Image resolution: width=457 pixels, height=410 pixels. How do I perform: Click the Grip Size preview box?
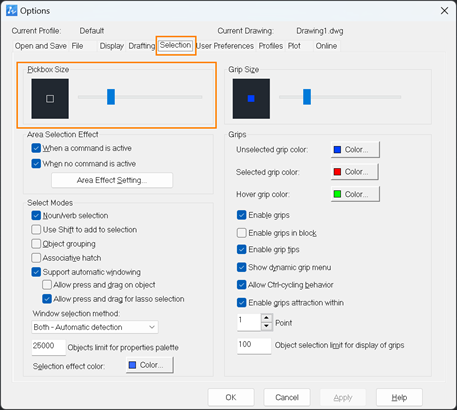point(251,99)
